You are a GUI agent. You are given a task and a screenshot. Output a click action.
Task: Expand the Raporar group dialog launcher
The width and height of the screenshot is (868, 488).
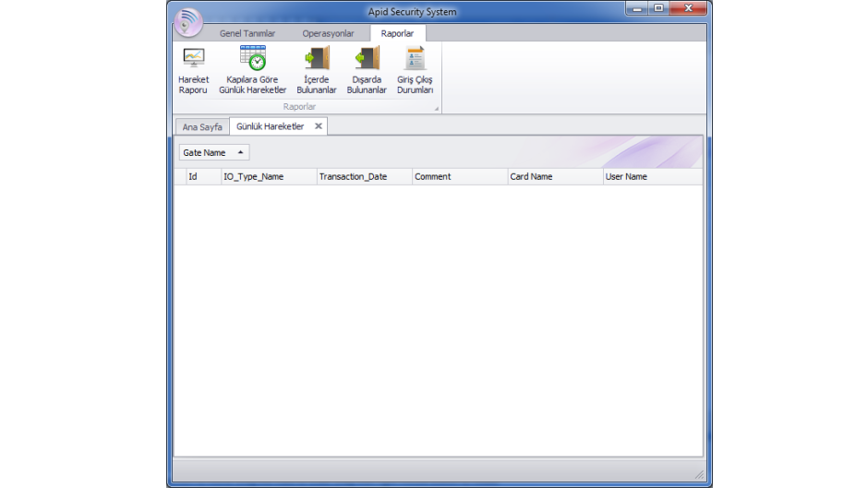[436, 109]
